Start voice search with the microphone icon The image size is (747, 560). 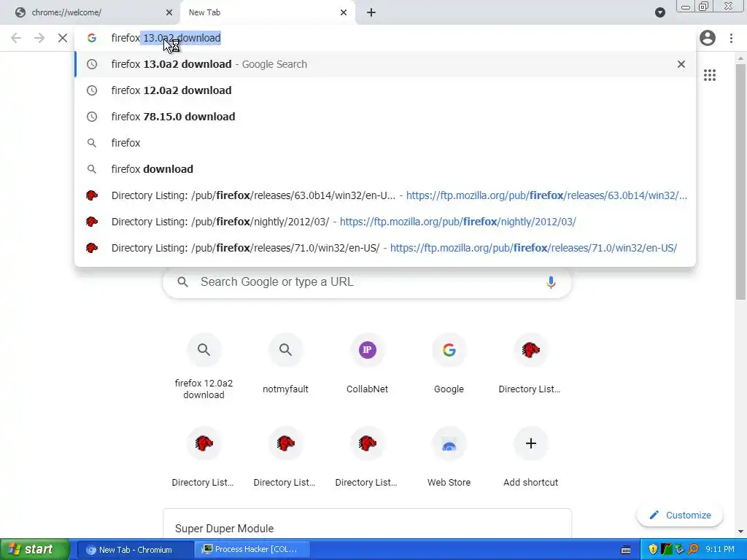(551, 282)
